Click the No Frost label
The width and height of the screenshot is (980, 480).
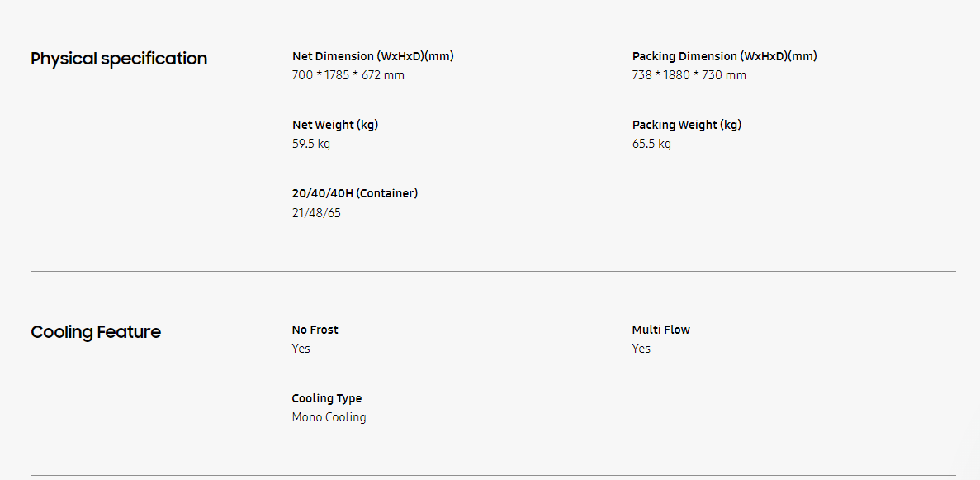315,330
